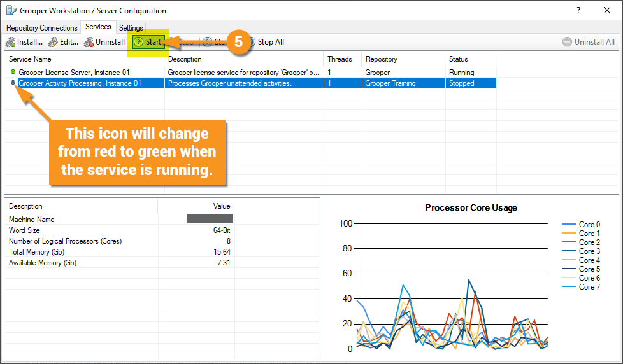Screen dimensions: 623x364
Task: Select the Services tab
Action: click(x=98, y=27)
